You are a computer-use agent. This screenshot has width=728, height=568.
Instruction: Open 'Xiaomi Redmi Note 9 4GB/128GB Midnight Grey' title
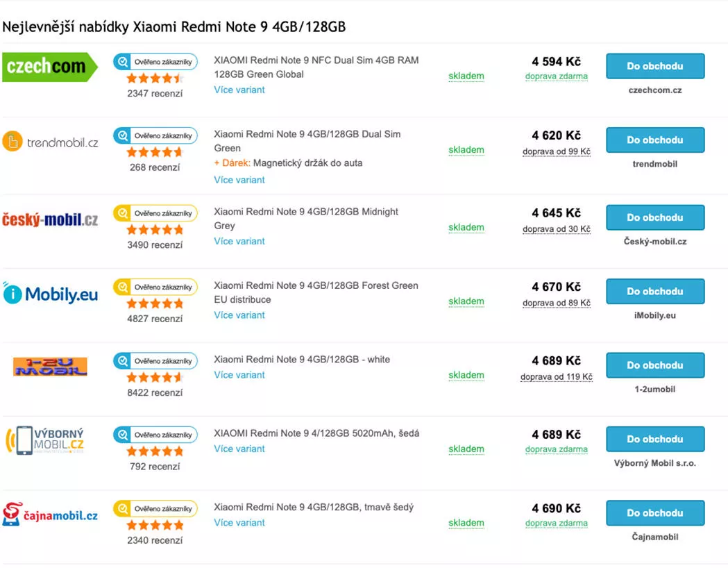click(x=306, y=219)
